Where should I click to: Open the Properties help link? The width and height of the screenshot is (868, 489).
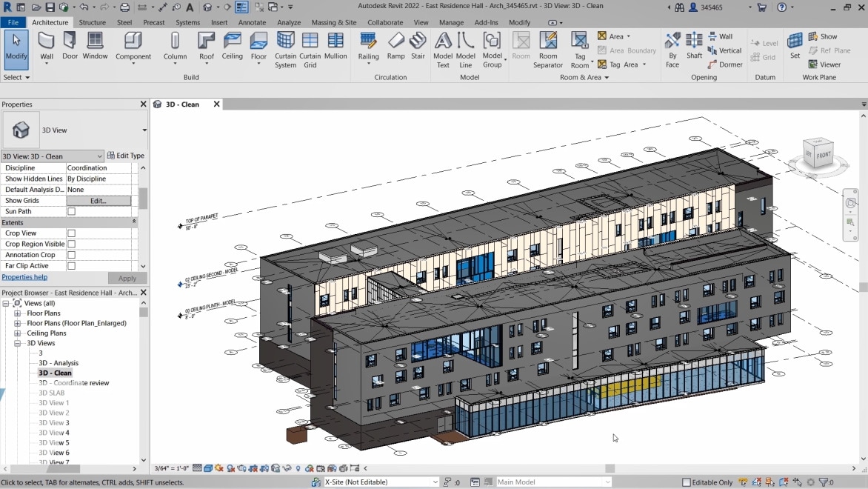[24, 277]
